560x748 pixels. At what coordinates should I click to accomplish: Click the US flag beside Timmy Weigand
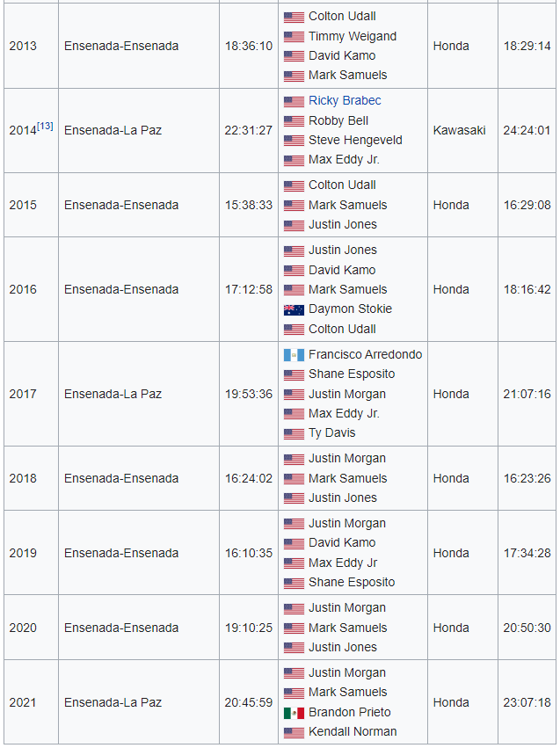coord(294,37)
